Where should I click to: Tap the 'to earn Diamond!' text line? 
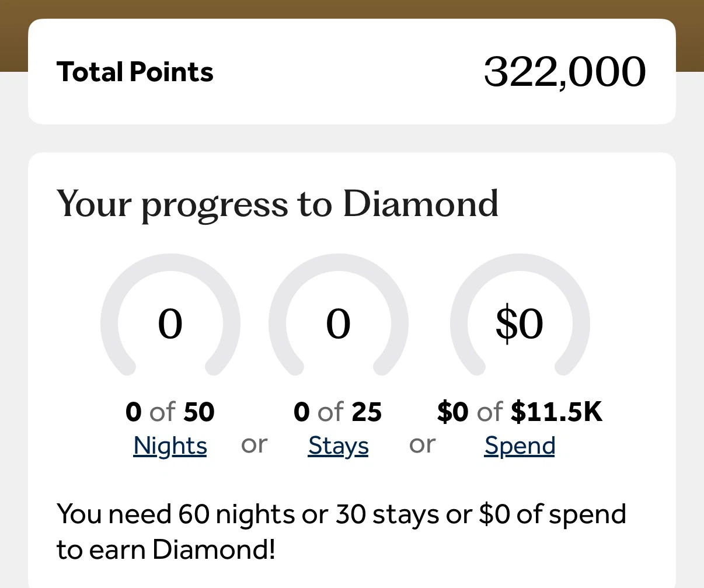click(x=166, y=549)
